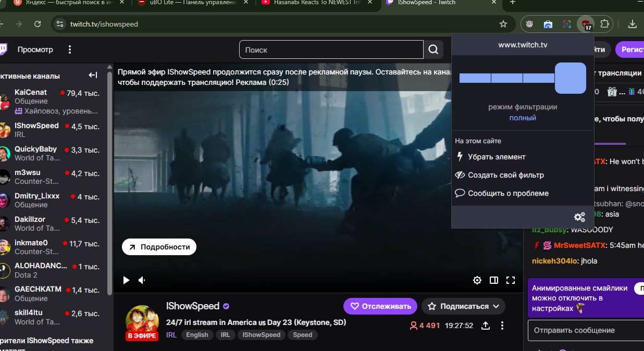Choose Сообщить о проблеме in uBO popup

tap(502, 193)
